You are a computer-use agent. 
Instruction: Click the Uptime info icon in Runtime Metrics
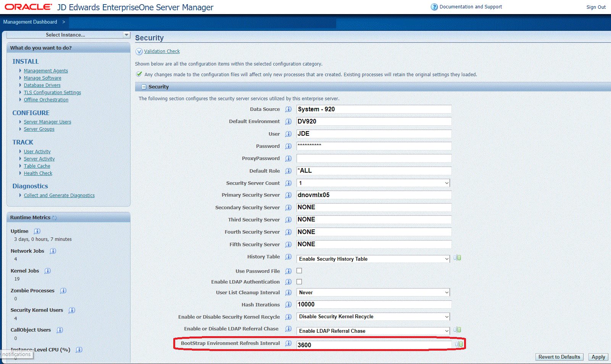[x=37, y=231]
